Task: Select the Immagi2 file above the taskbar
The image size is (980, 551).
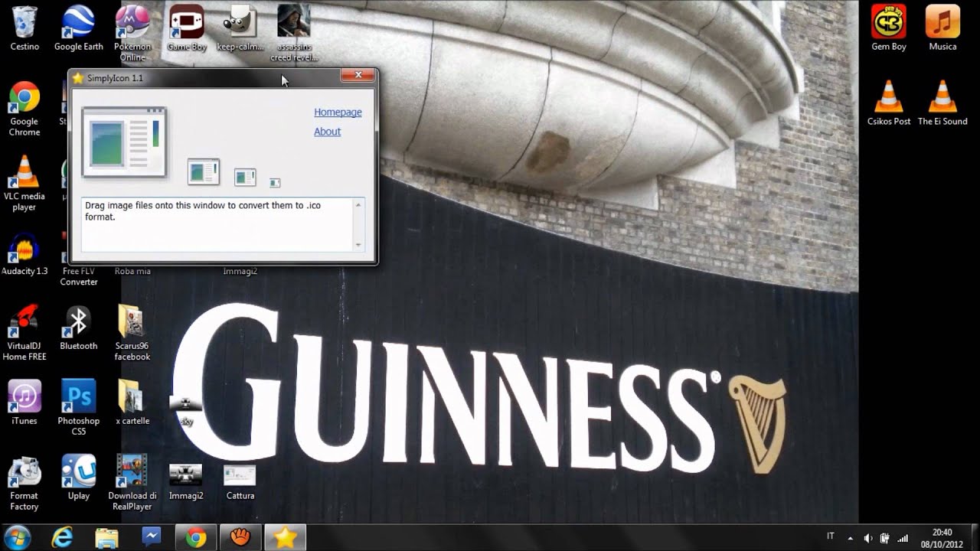Action: [186, 481]
